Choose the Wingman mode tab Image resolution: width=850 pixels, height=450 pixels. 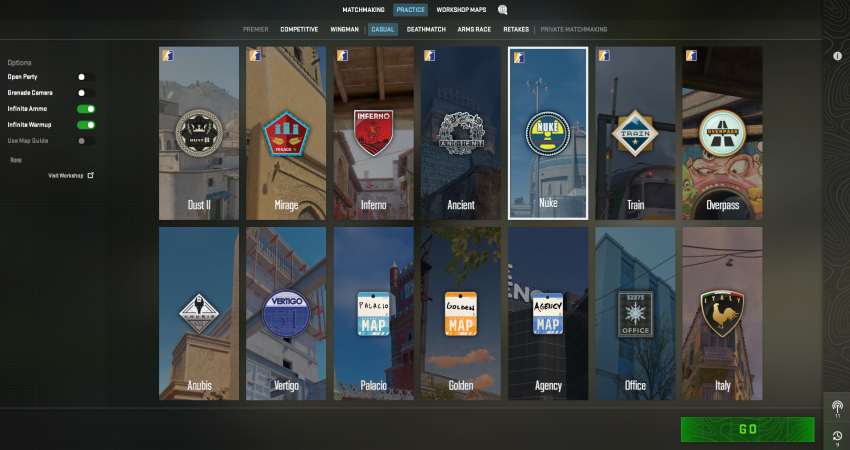(344, 29)
